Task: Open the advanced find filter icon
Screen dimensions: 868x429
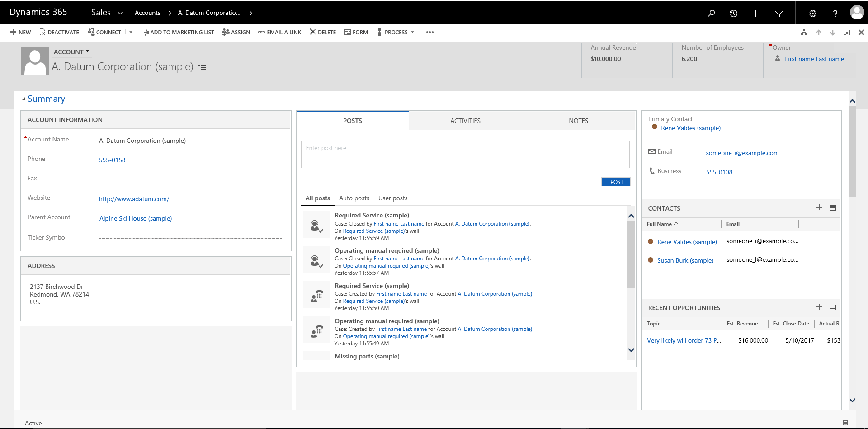Action: click(778, 12)
